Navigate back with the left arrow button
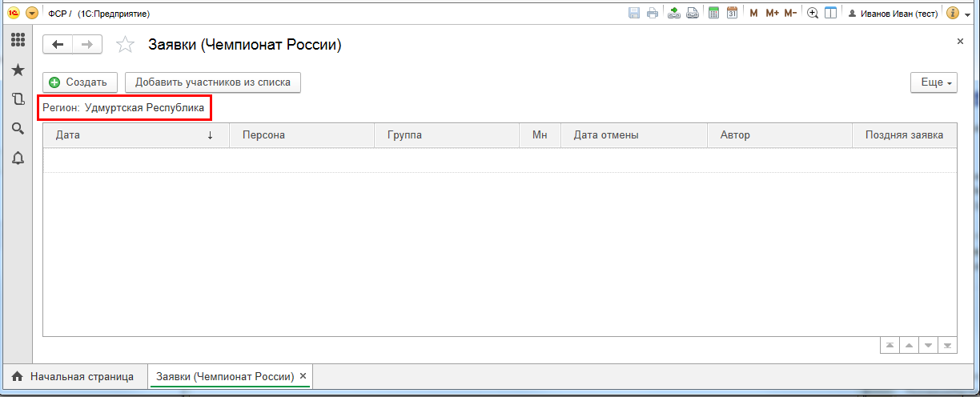 pos(58,45)
